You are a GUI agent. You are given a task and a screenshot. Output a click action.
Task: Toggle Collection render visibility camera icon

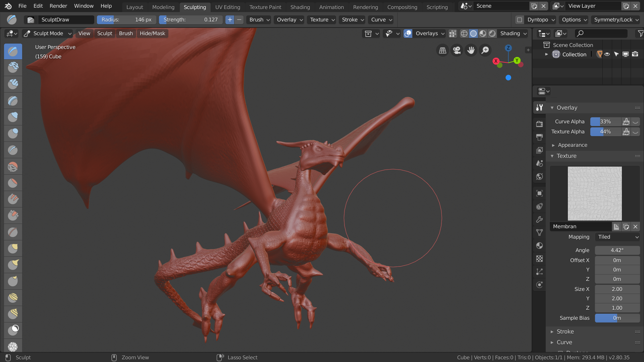tap(635, 54)
